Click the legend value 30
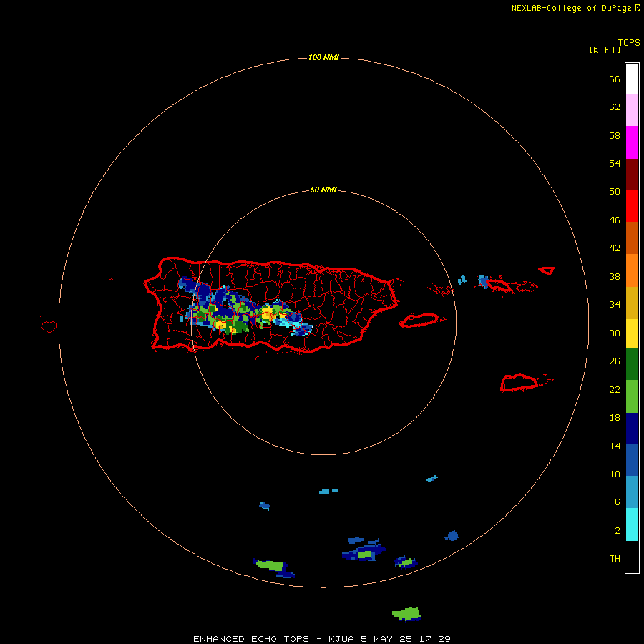This screenshot has width=644, height=644. tap(615, 333)
